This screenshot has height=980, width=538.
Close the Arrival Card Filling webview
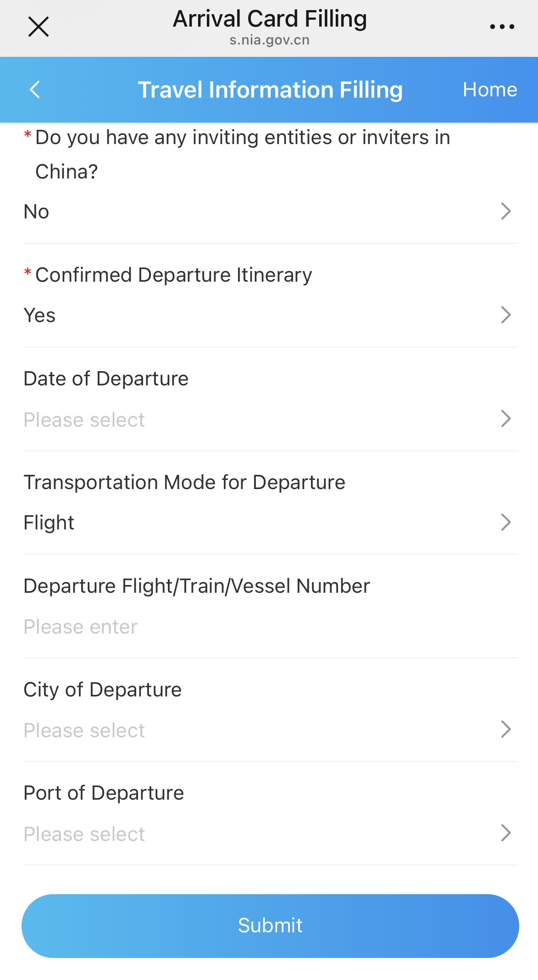39,27
